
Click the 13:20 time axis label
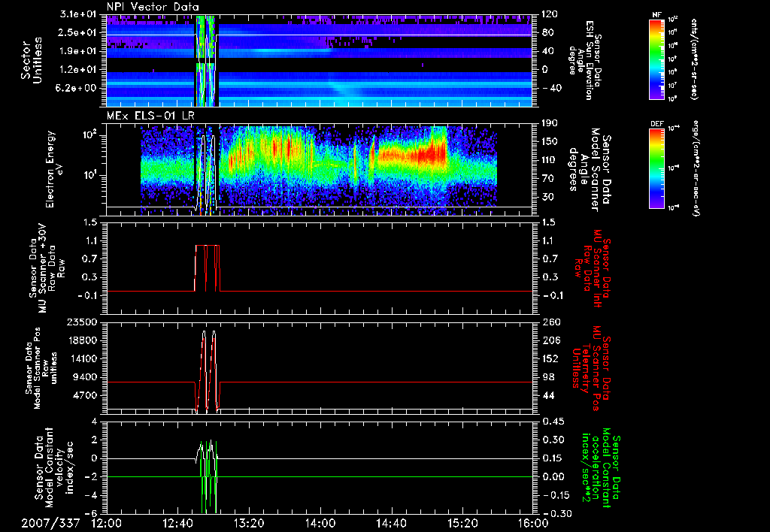coord(249,523)
